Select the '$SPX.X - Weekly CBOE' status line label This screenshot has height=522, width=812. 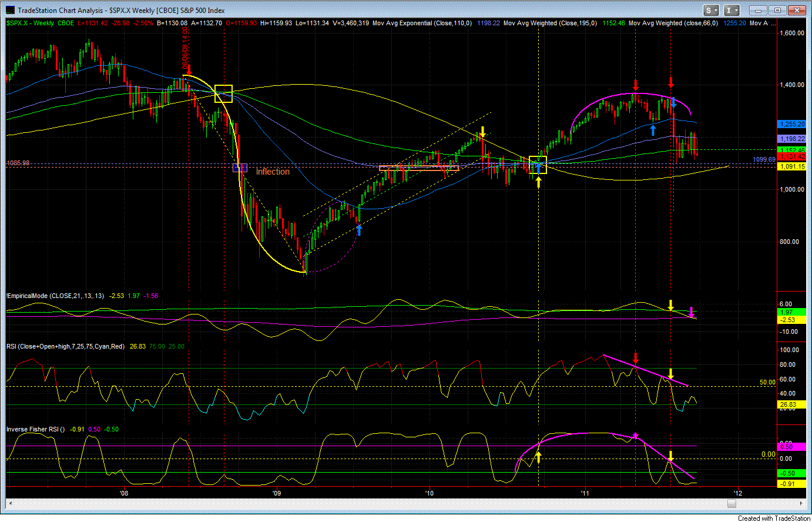pyautogui.click(x=41, y=24)
